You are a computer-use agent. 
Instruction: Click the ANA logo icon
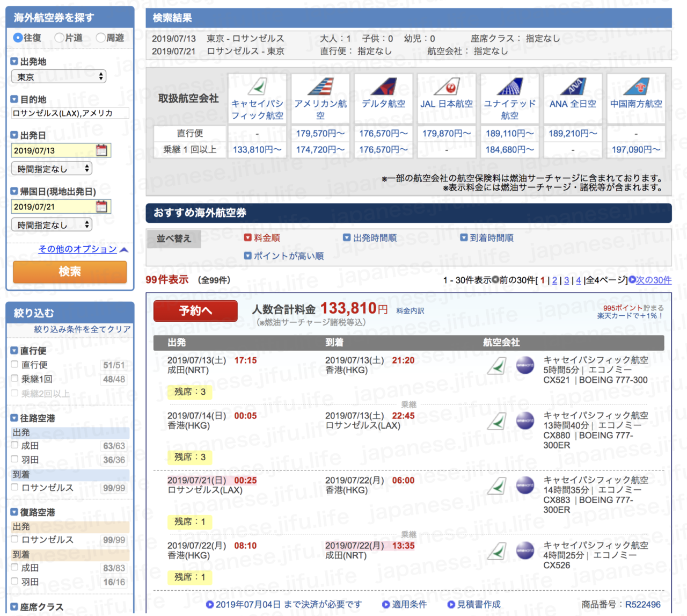coord(573,86)
